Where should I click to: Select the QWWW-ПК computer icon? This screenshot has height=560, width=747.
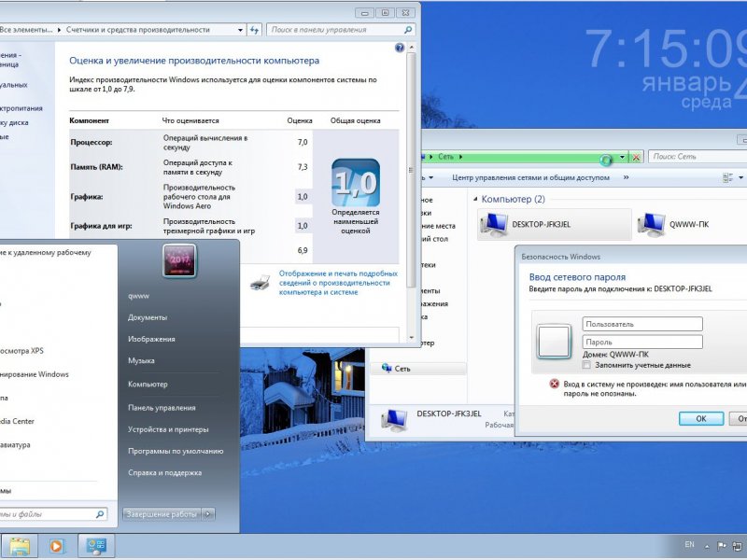tap(652, 225)
